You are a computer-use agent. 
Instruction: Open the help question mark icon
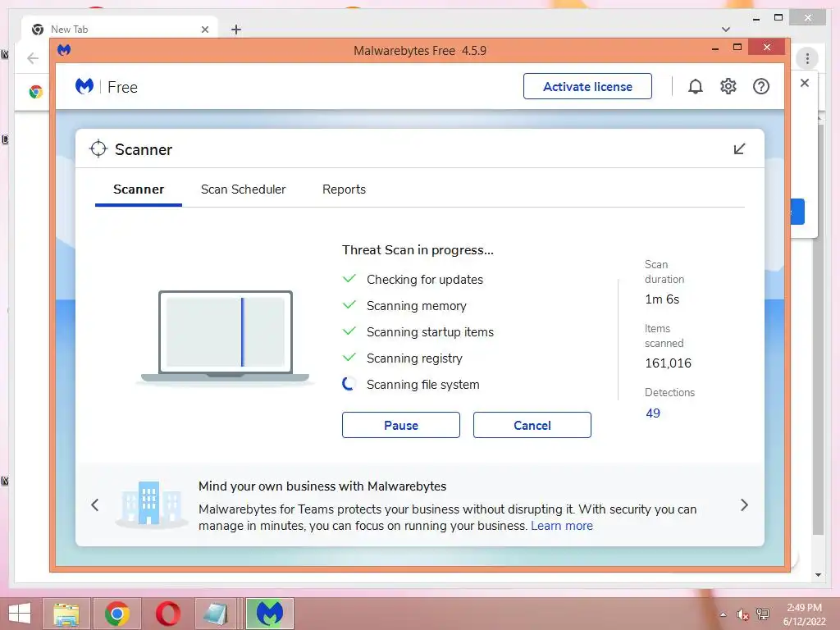pos(760,86)
